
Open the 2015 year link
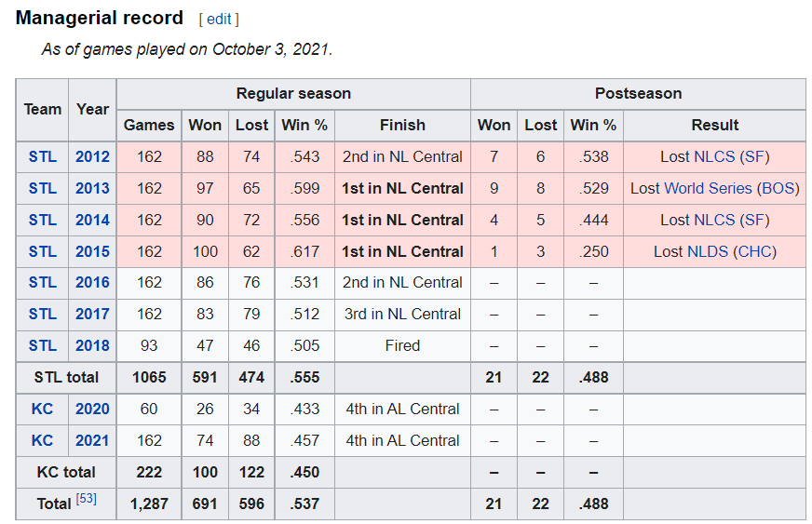coord(92,251)
